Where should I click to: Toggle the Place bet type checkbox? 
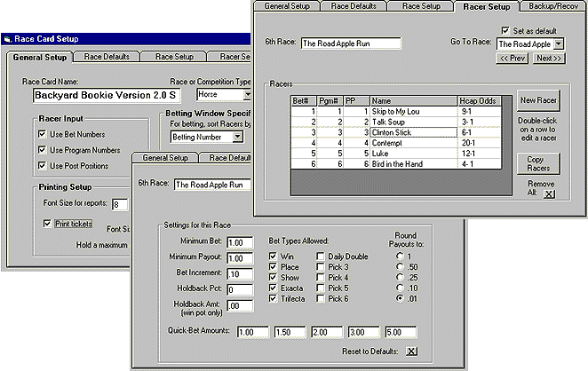pos(273,267)
